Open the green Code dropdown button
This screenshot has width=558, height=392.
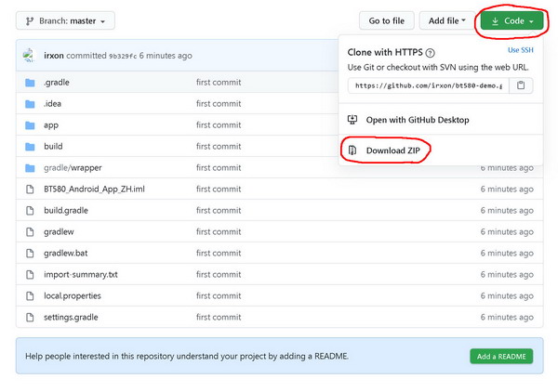[512, 21]
